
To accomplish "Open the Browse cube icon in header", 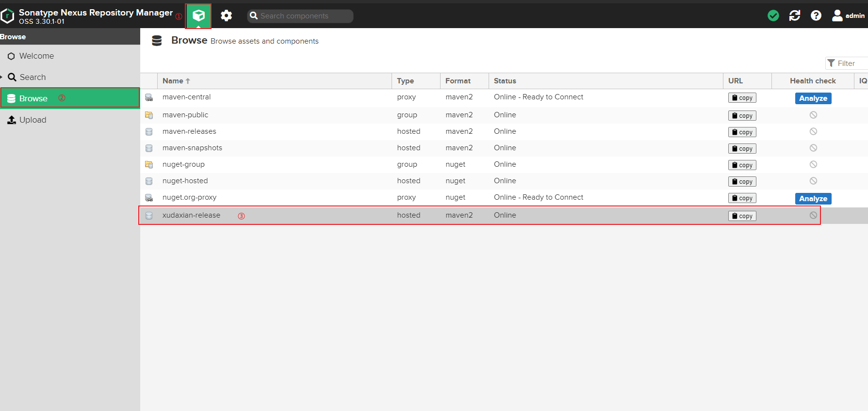I will pyautogui.click(x=198, y=16).
